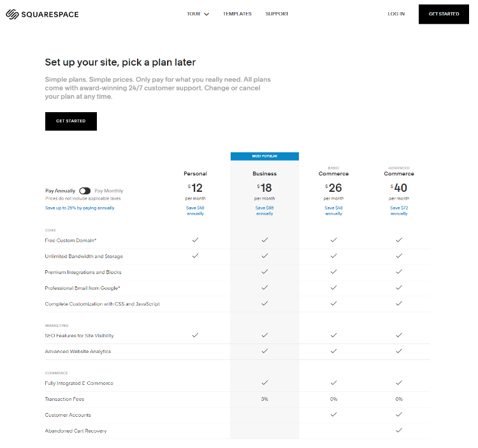Click Unlimited Bandwidth checkmark for Basic Commerce
This screenshot has width=478, height=448.
(x=333, y=256)
